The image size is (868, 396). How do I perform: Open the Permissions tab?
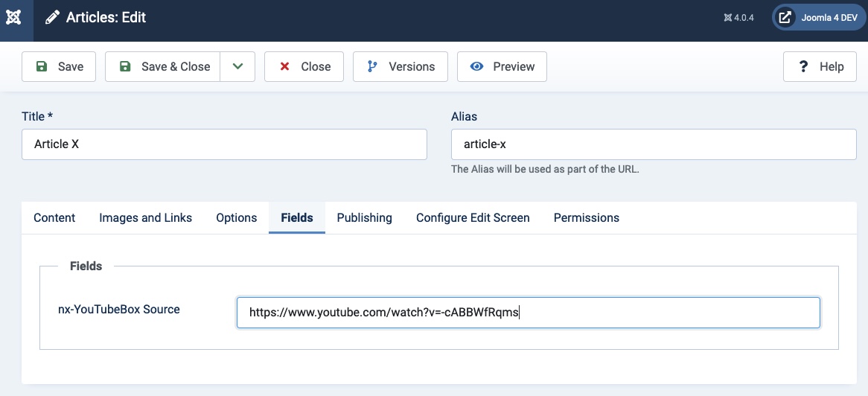tap(586, 217)
